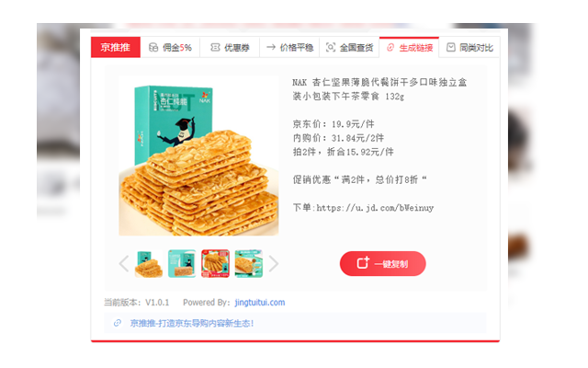Click the 一键复制 copy button

pyautogui.click(x=383, y=264)
